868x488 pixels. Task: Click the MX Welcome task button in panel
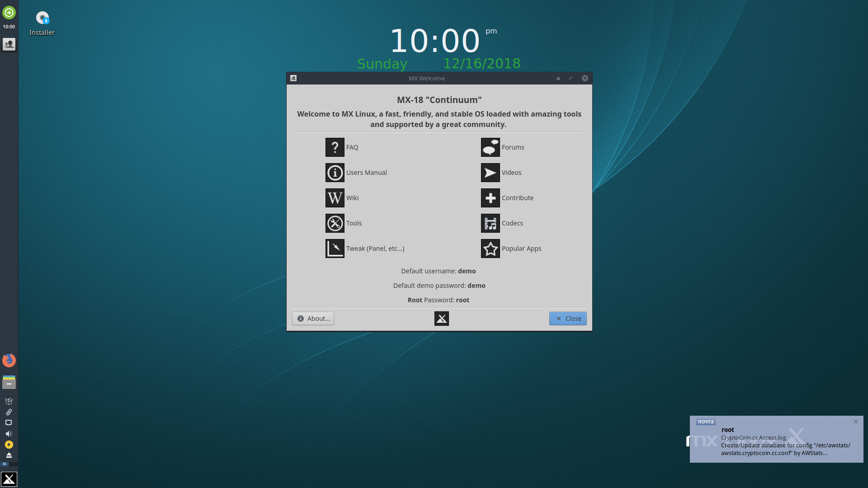tap(9, 44)
